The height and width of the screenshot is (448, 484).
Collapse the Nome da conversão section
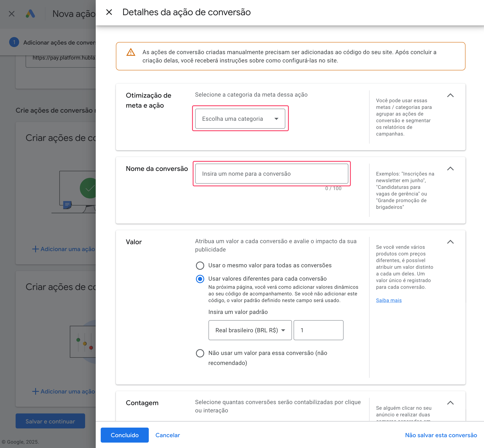tap(450, 168)
